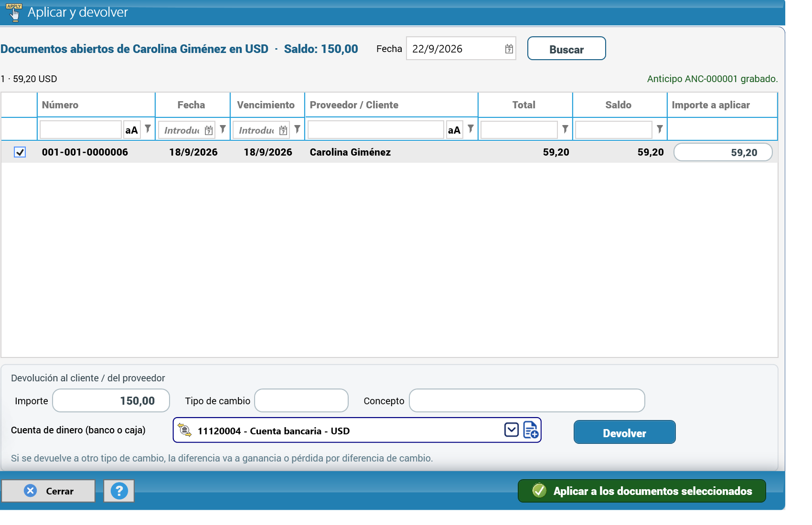812x525 pixels.
Task: Toggle case-sensitive filter for Número column
Action: point(132,130)
